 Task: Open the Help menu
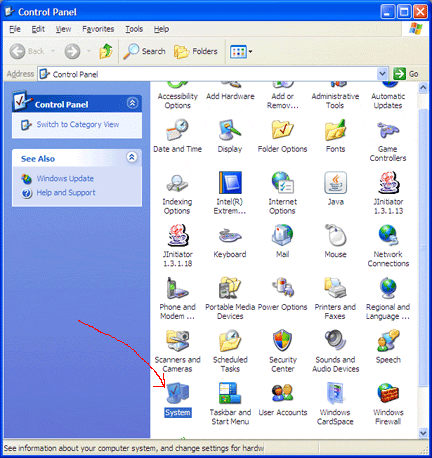[161, 29]
